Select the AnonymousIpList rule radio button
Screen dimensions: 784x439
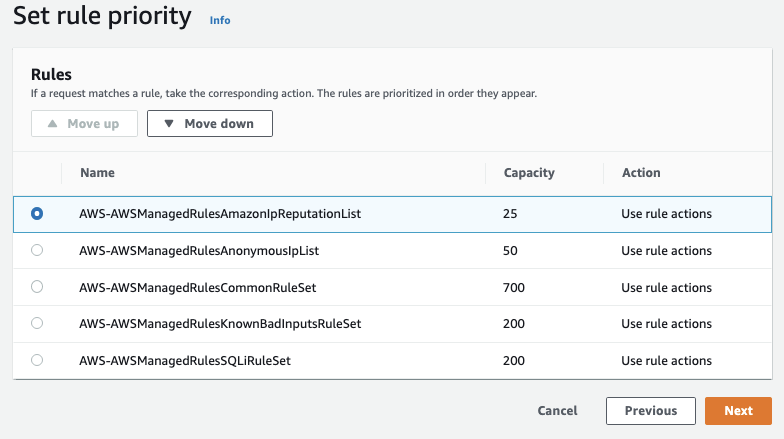[37, 250]
